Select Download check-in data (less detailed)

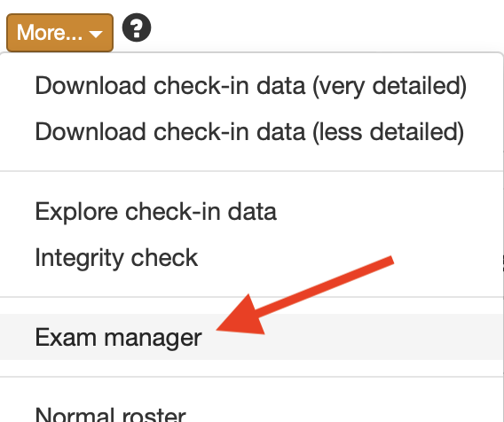click(251, 132)
